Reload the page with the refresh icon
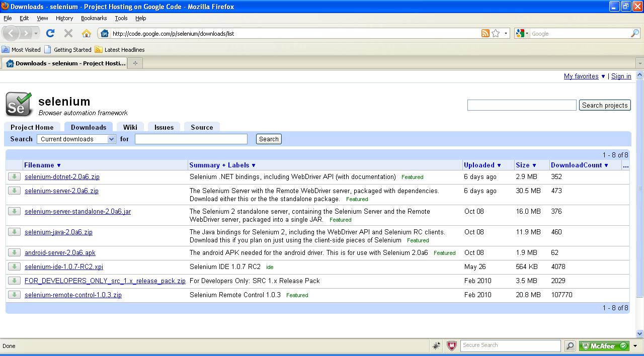Screen dimensions: 644x356 (50, 33)
